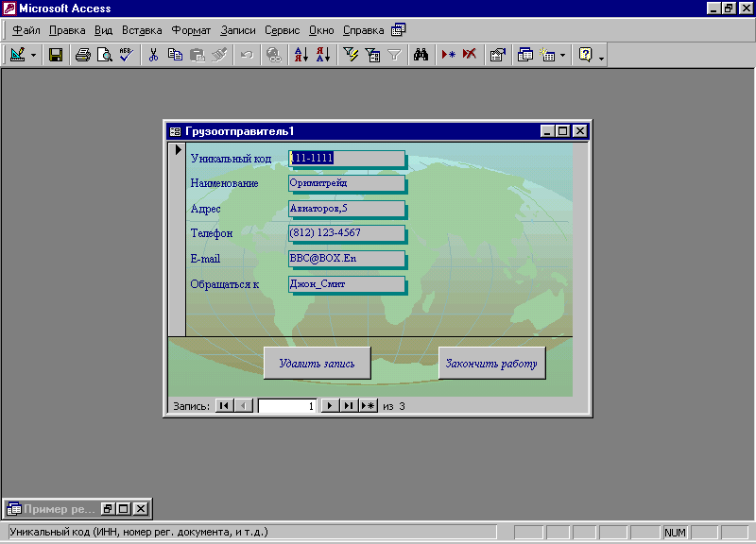This screenshot has width=756, height=544.
Task: Expand the New Object dropdown arrow
Action: (x=562, y=56)
